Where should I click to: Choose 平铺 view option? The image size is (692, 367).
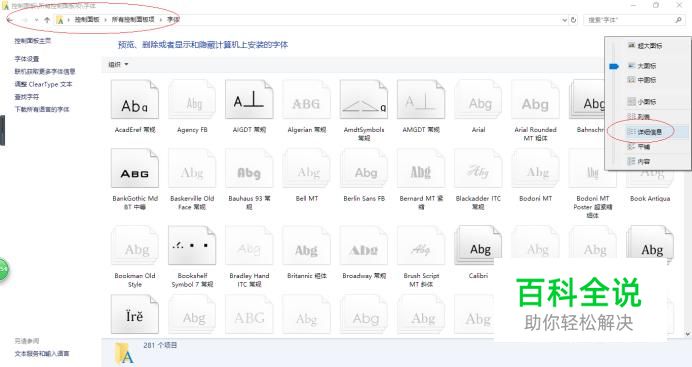pos(639,146)
